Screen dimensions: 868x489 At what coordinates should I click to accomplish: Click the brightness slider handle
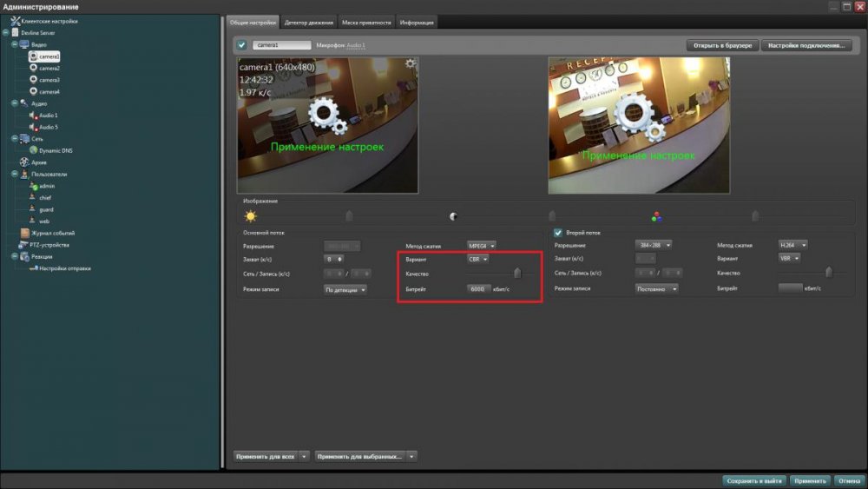coord(349,215)
